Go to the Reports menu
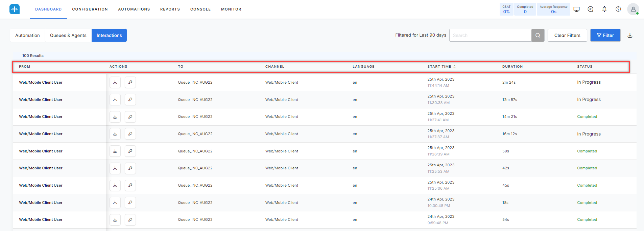This screenshot has height=231, width=644. click(x=170, y=9)
